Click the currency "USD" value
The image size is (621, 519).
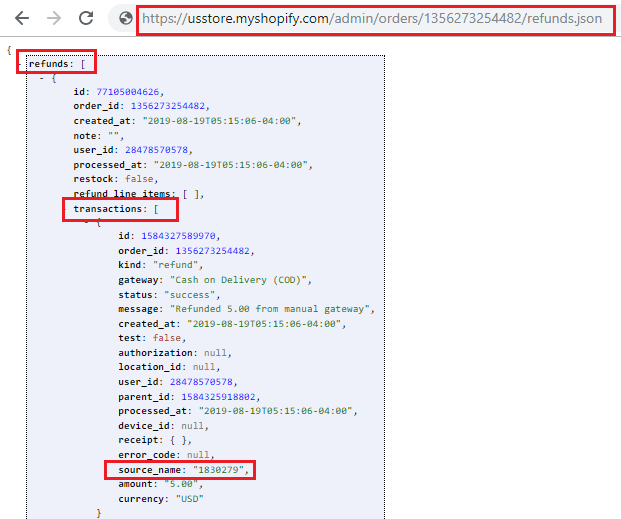pyautogui.click(x=190, y=499)
